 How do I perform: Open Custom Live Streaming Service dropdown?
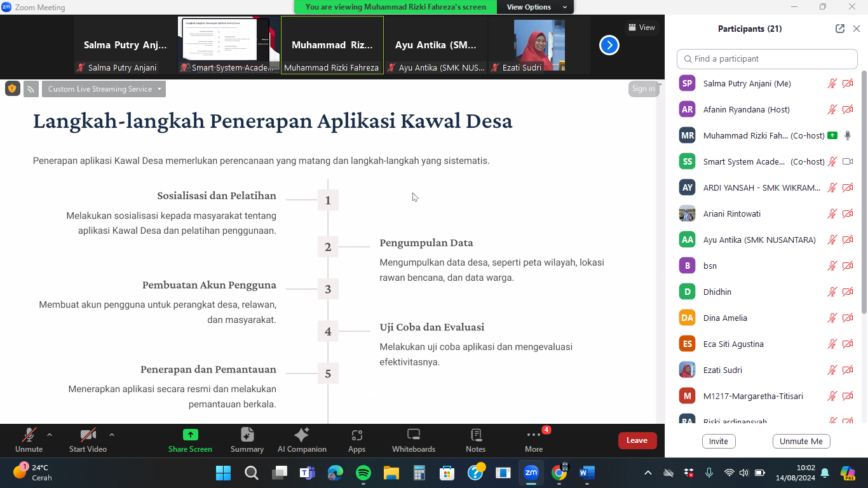[x=104, y=89]
